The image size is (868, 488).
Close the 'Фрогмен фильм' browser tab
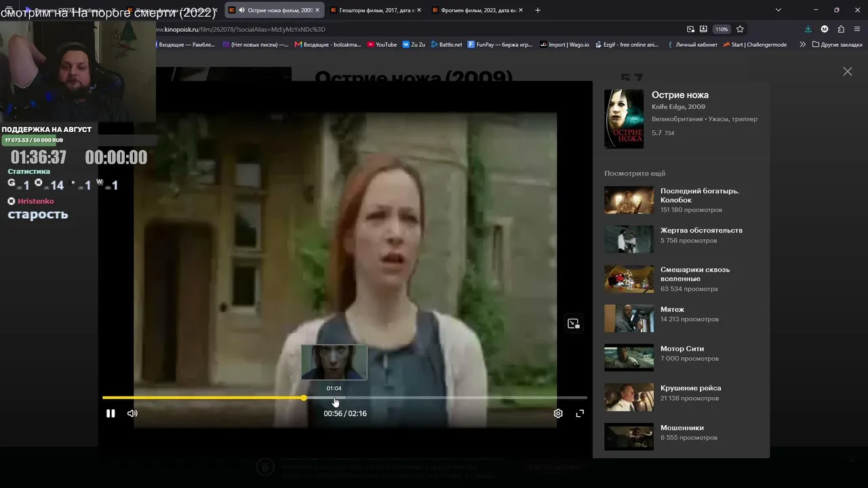[x=520, y=10]
